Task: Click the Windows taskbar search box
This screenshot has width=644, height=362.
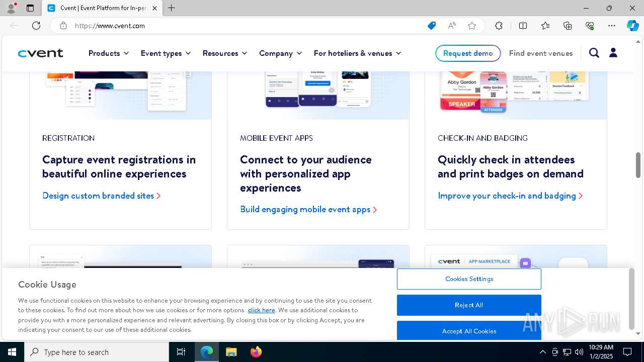Action: [x=97, y=352]
